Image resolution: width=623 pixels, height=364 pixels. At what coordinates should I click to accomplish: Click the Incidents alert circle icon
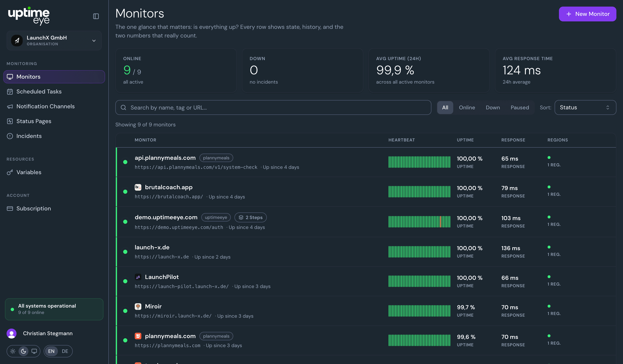[10, 136]
